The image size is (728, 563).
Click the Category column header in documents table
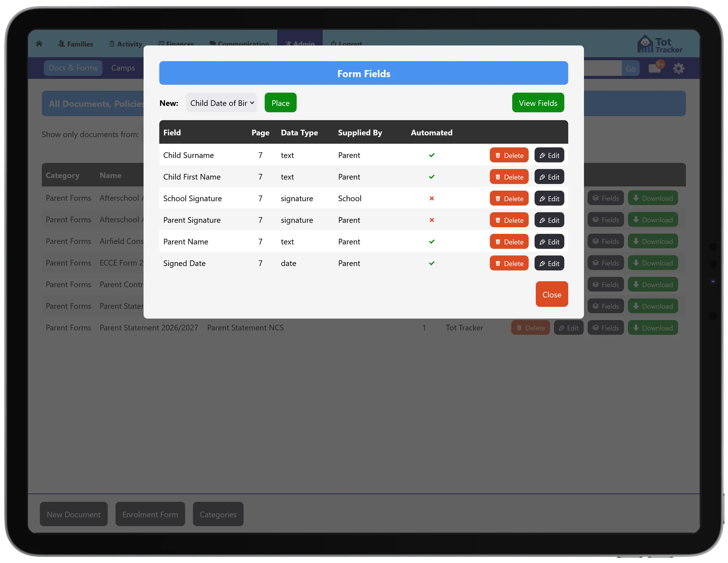click(x=63, y=176)
